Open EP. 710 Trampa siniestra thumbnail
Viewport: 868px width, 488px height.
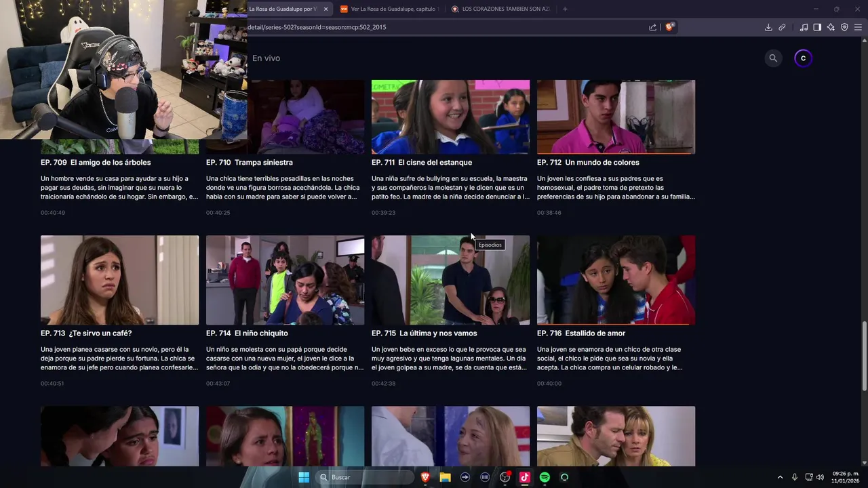click(x=305, y=117)
